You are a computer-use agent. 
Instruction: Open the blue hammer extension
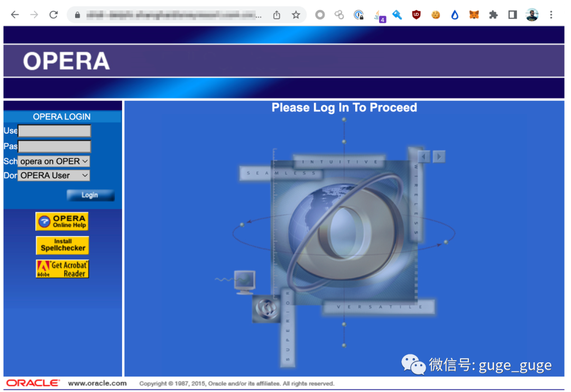tap(397, 15)
